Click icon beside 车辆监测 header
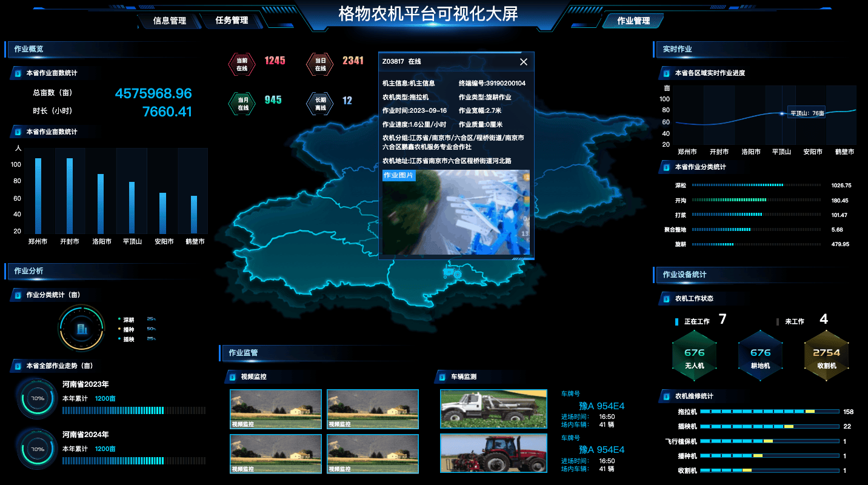 coord(442,377)
